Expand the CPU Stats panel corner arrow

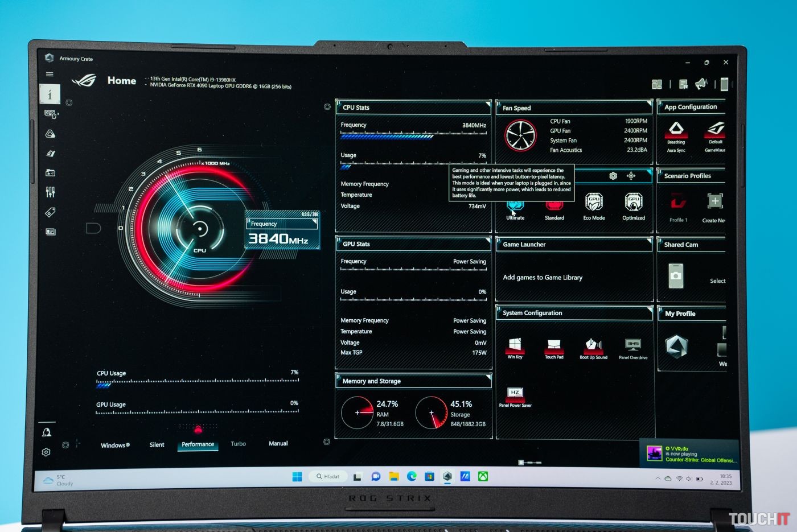487,105
